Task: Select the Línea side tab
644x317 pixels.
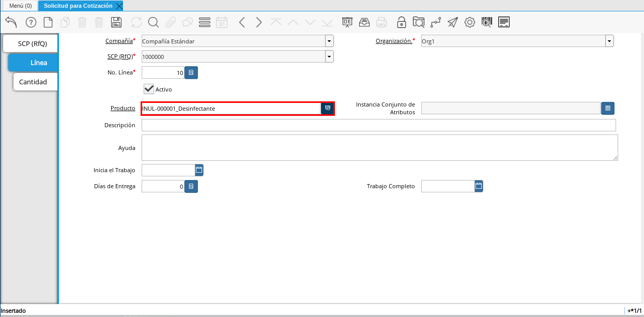Action: point(33,63)
